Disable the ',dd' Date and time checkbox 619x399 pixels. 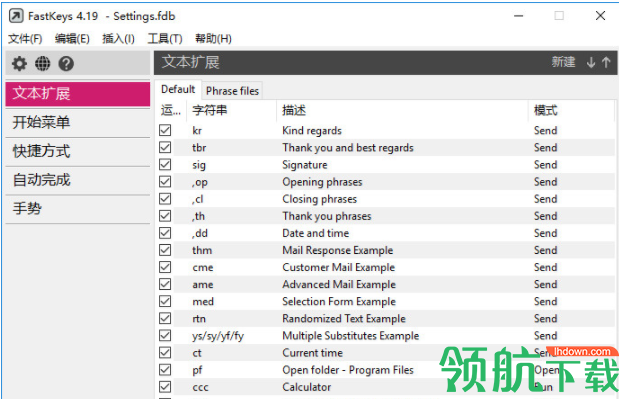point(165,233)
